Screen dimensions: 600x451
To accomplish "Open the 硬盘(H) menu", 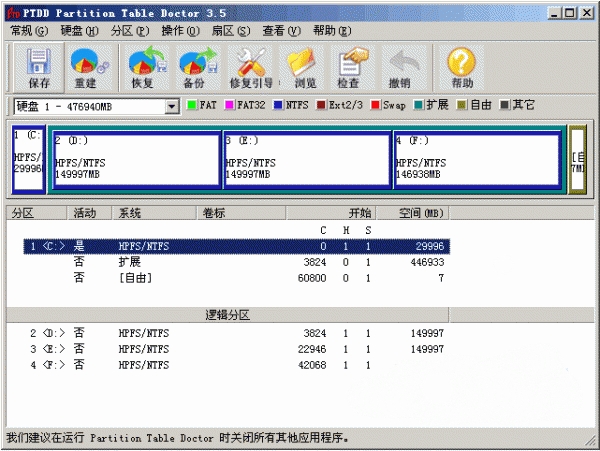I will pos(80,31).
